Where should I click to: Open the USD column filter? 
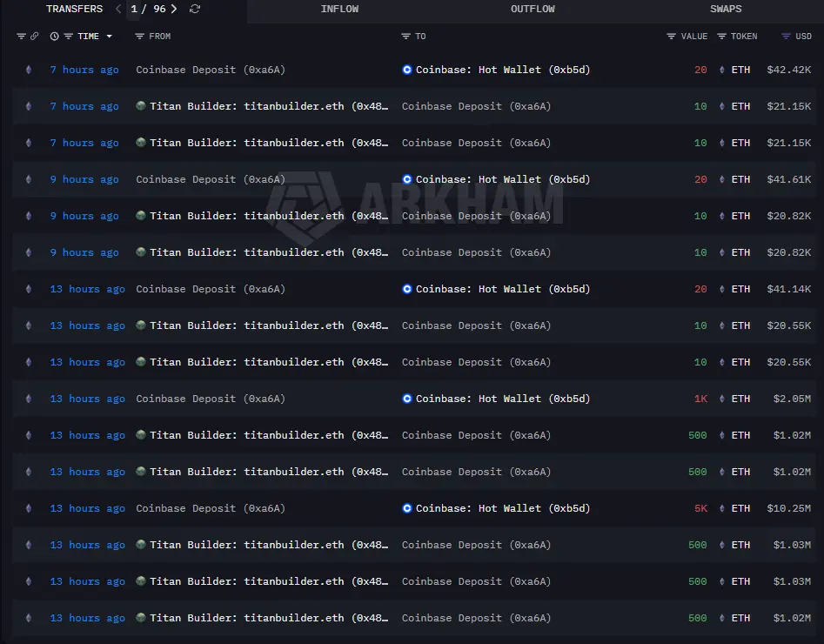click(786, 37)
